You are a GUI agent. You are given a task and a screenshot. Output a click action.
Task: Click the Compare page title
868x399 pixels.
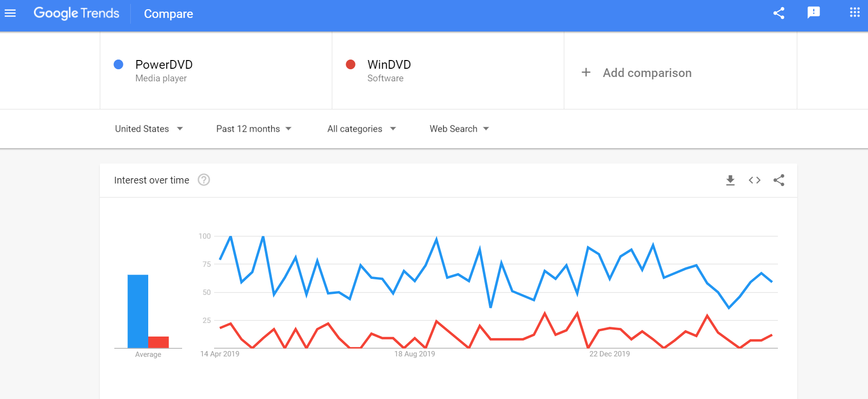click(169, 14)
